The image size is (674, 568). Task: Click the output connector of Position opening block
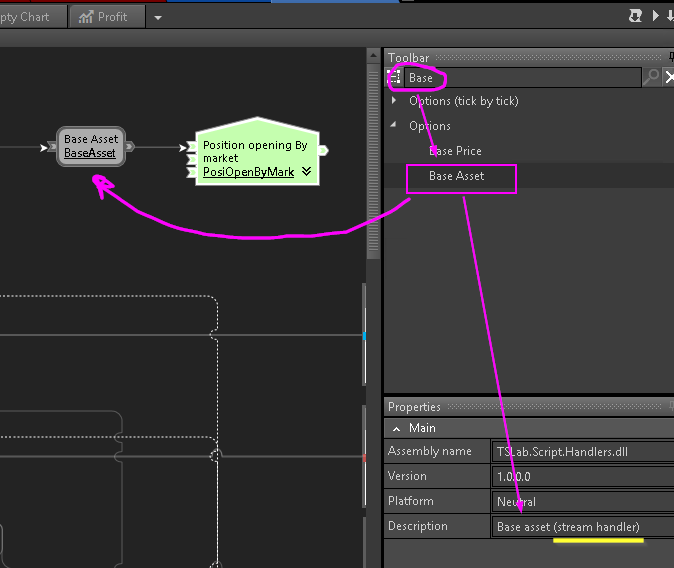click(x=323, y=150)
